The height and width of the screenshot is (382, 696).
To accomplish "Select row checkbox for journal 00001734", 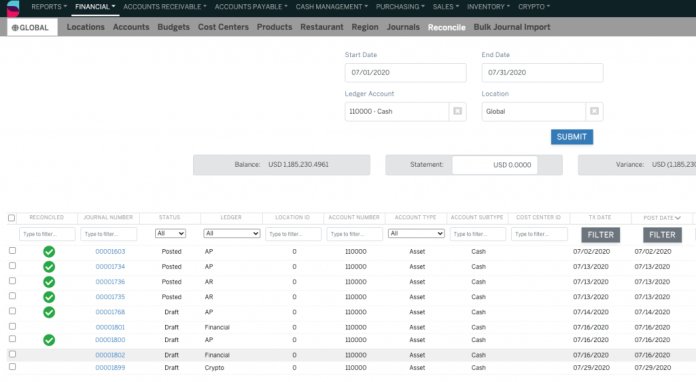I will coord(12,266).
